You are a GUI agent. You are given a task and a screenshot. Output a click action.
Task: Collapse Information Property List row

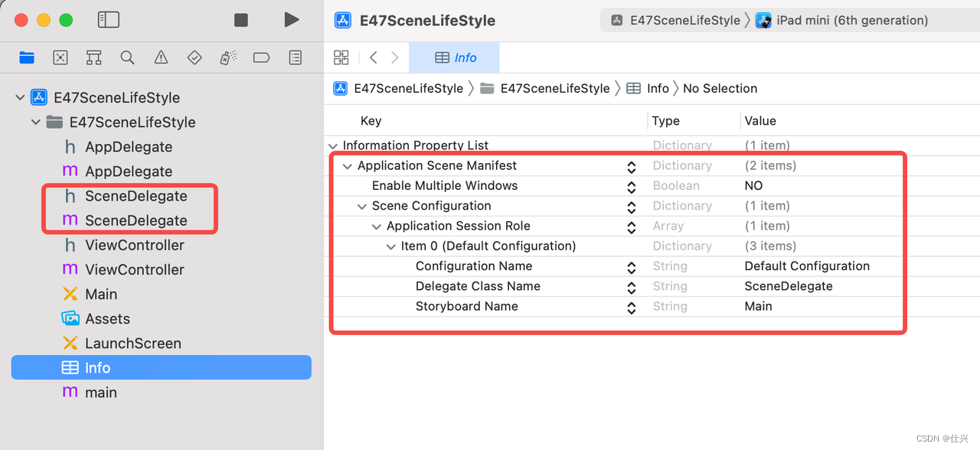[x=333, y=145]
